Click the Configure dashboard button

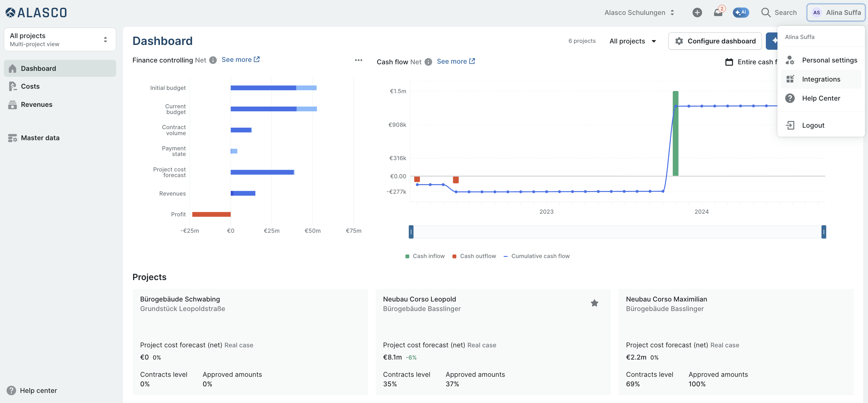[x=715, y=41]
